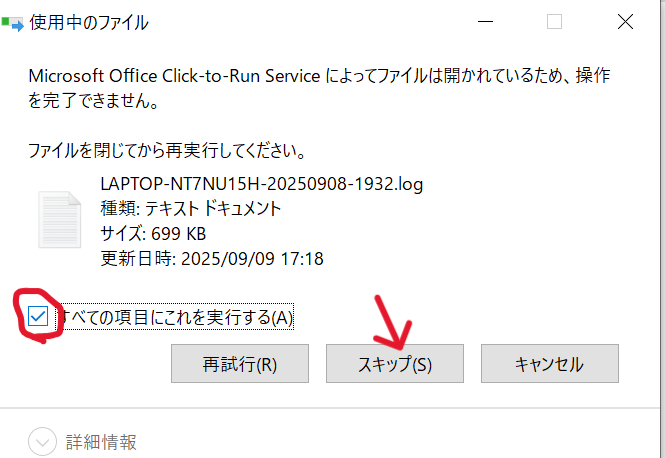Click the circled chevron icon beside 詳細情報

click(x=42, y=441)
